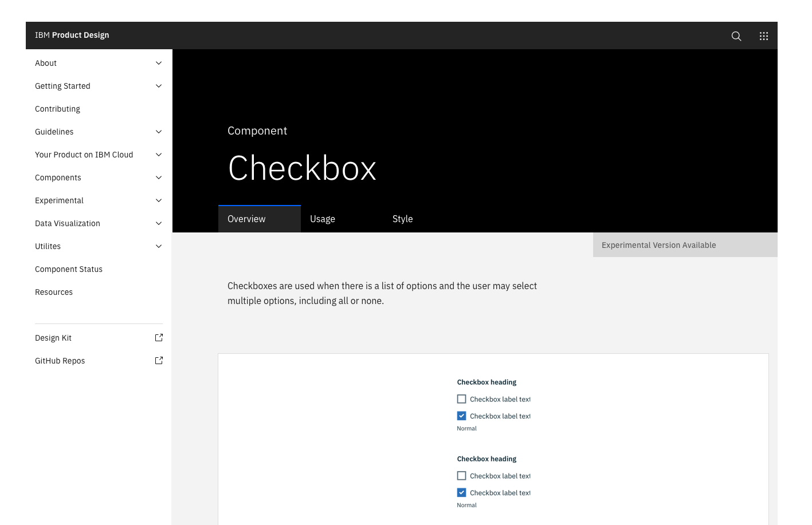Expand the Components section
The width and height of the screenshot is (812, 525).
(x=159, y=177)
